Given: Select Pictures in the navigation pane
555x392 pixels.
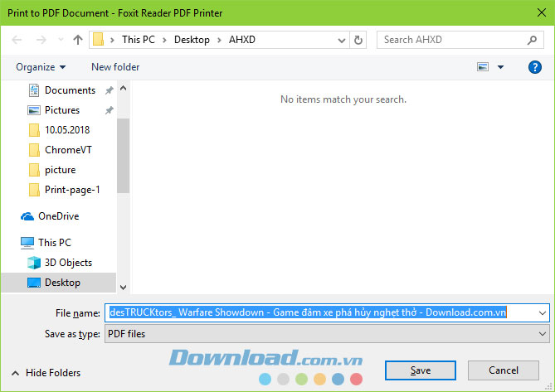Looking at the screenshot, I should (x=62, y=110).
